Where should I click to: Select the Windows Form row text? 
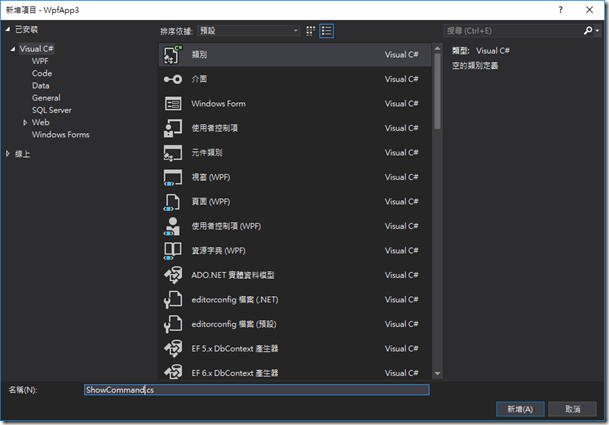218,104
